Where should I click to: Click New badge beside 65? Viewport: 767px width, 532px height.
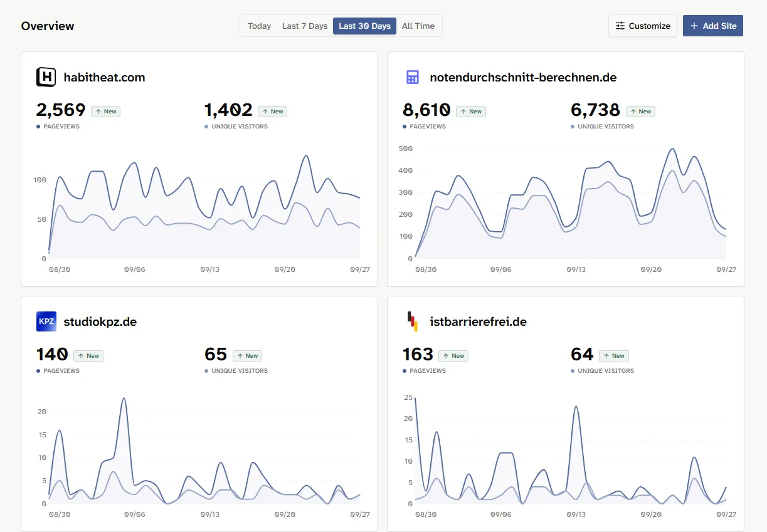[x=247, y=356]
